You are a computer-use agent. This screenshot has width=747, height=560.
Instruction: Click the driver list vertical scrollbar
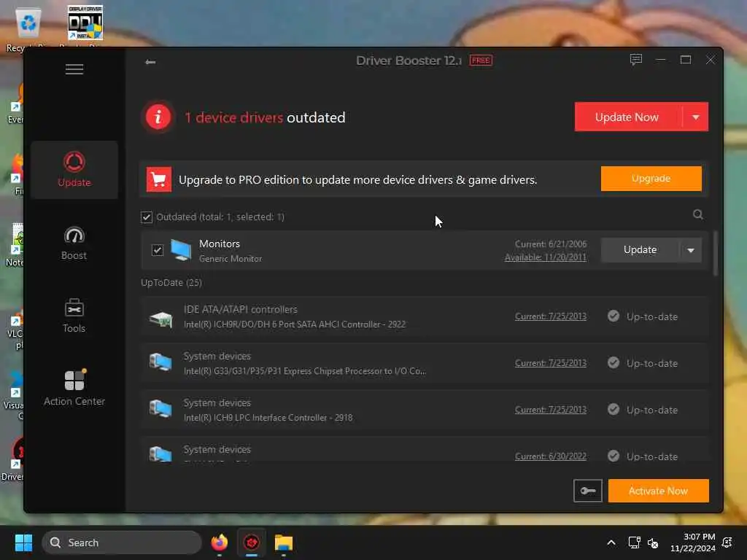tap(715, 253)
